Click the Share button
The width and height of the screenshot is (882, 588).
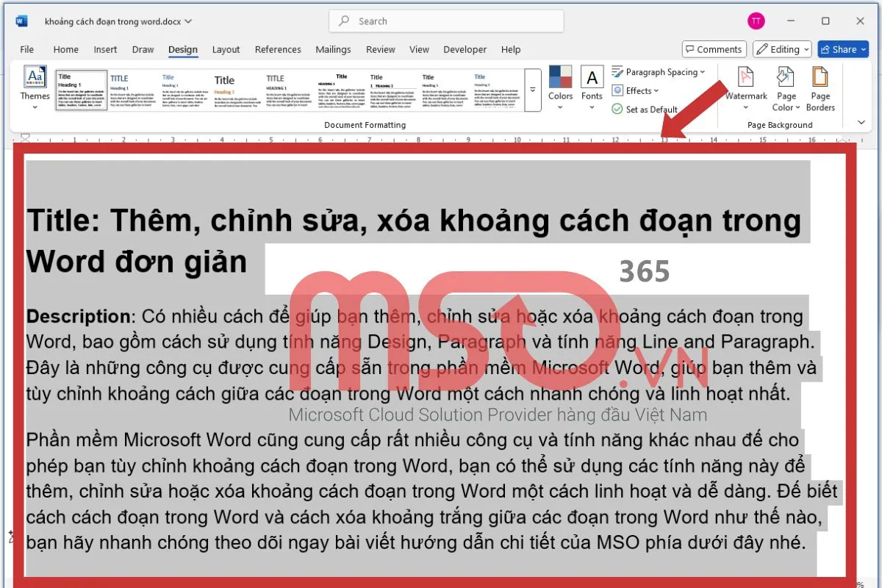click(843, 49)
